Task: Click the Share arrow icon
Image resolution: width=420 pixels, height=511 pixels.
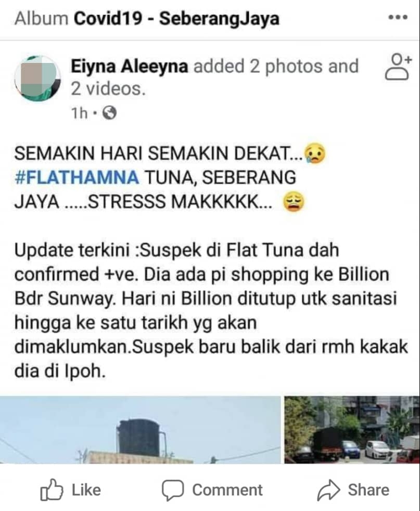Action: [x=329, y=490]
